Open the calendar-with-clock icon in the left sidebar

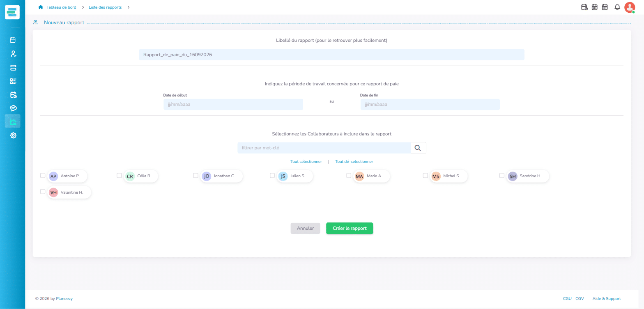[x=13, y=95]
